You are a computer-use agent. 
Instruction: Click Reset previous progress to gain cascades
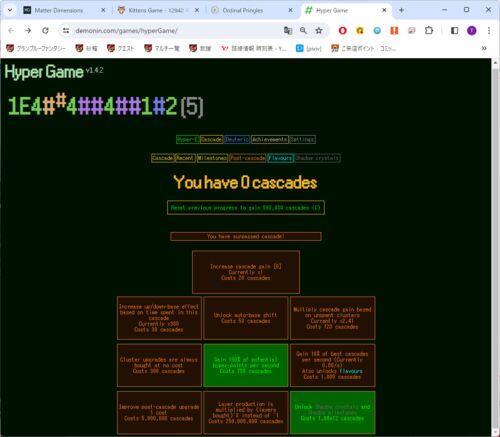tap(246, 208)
